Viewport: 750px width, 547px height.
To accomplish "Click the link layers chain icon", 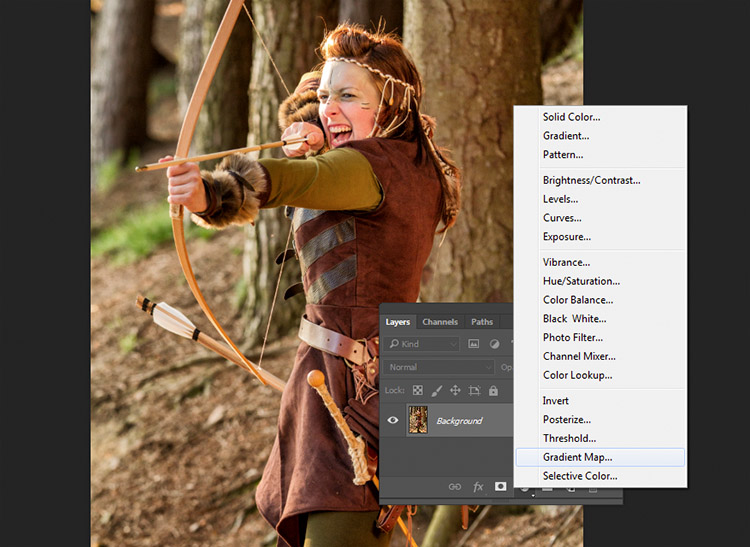I will click(x=454, y=487).
